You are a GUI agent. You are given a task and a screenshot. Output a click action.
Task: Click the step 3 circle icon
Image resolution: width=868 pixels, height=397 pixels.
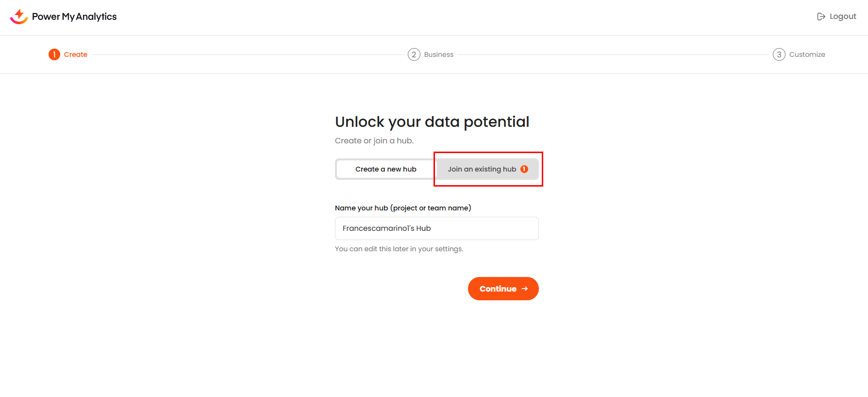click(x=779, y=54)
